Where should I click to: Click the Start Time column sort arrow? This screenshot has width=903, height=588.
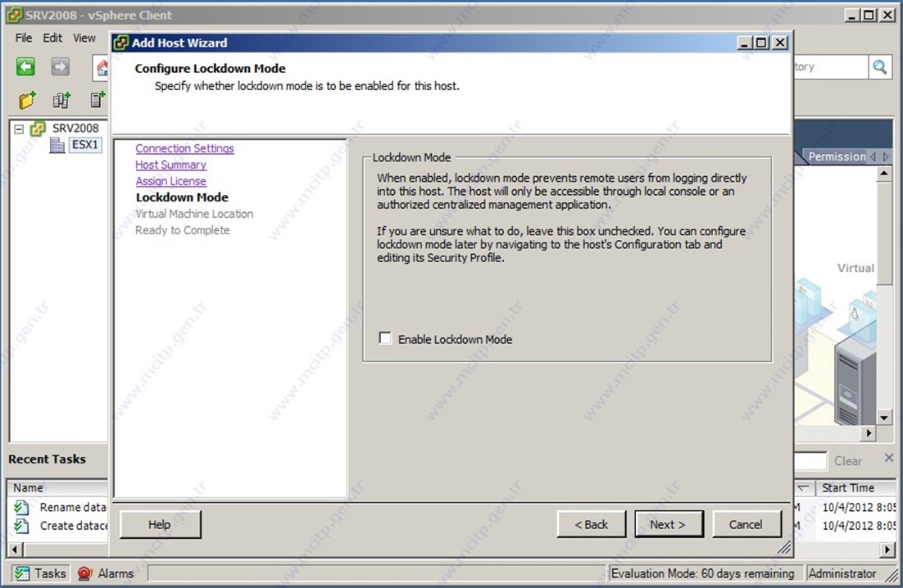point(803,488)
